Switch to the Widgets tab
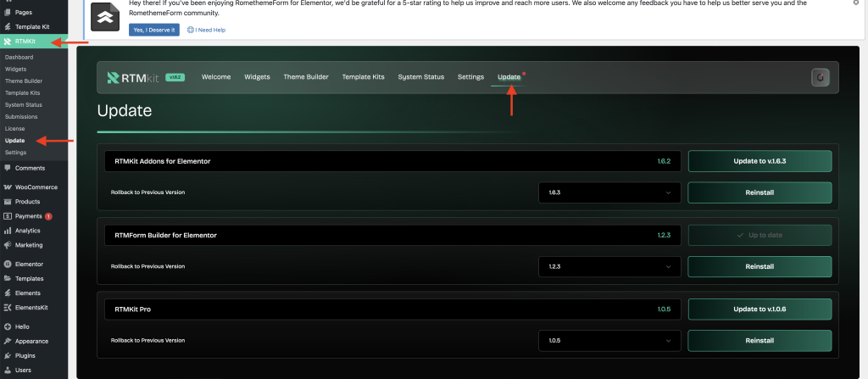 click(257, 77)
